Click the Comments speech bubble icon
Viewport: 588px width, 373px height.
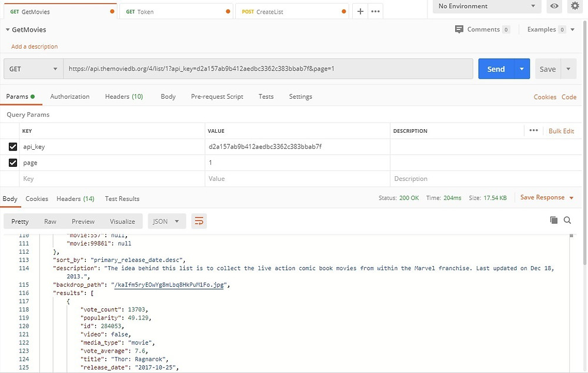pyautogui.click(x=459, y=29)
